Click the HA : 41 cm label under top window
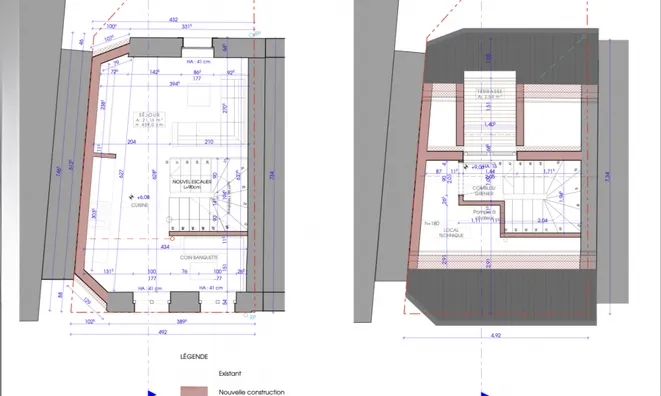Image resolution: width=661 pixels, height=396 pixels. [x=198, y=62]
